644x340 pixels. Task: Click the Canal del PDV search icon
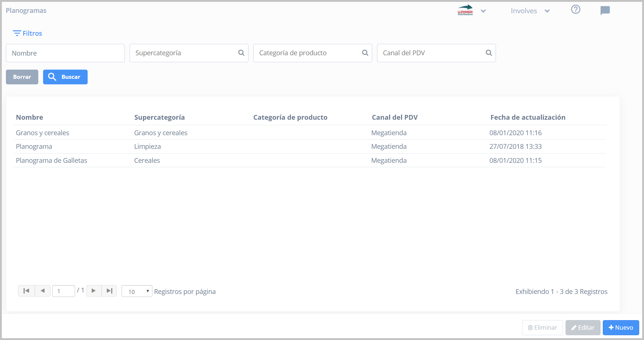(x=489, y=53)
